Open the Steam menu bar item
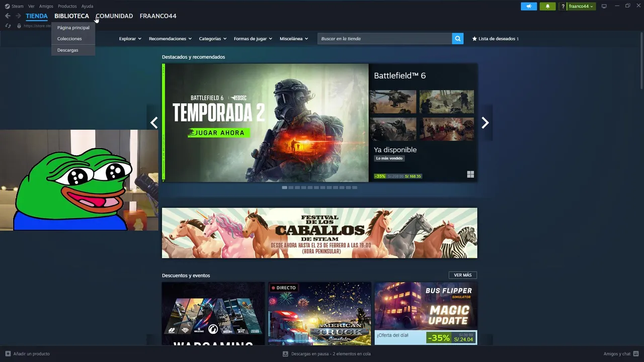Image resolution: width=644 pixels, height=362 pixels. click(x=18, y=6)
